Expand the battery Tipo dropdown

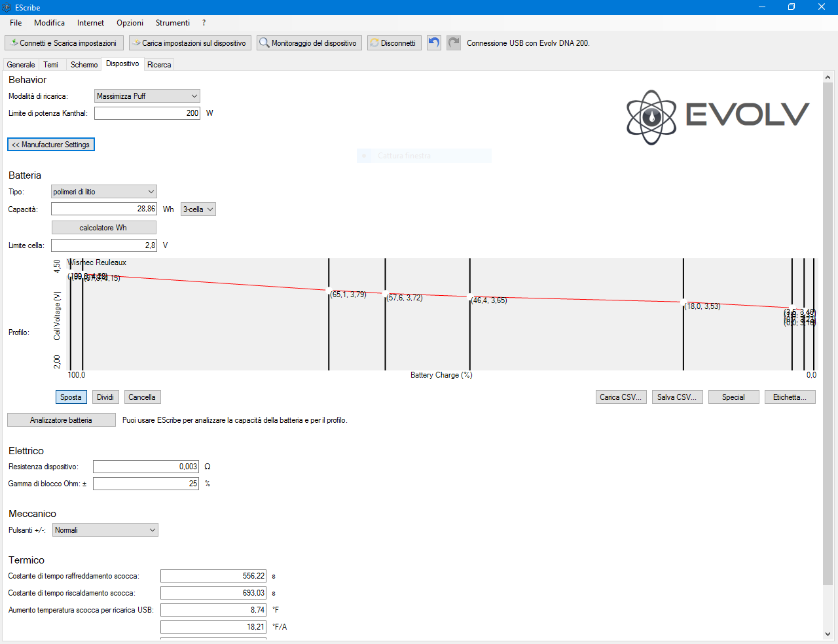104,192
